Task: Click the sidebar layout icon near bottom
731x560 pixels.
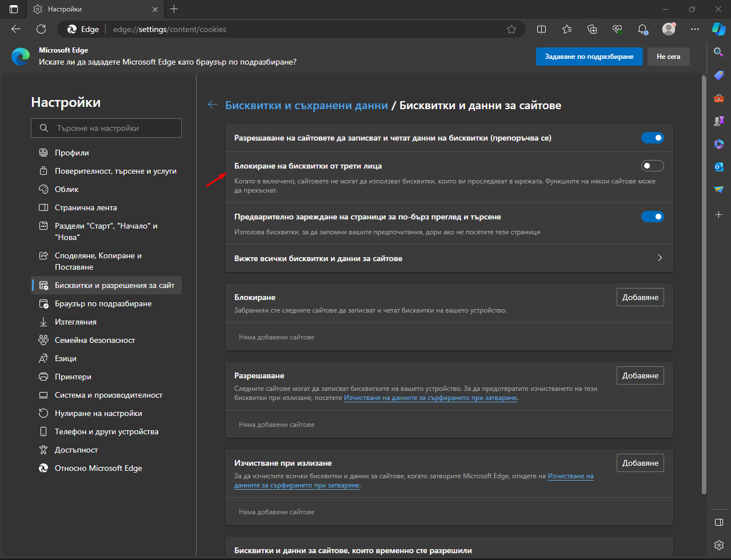Action: click(719, 522)
